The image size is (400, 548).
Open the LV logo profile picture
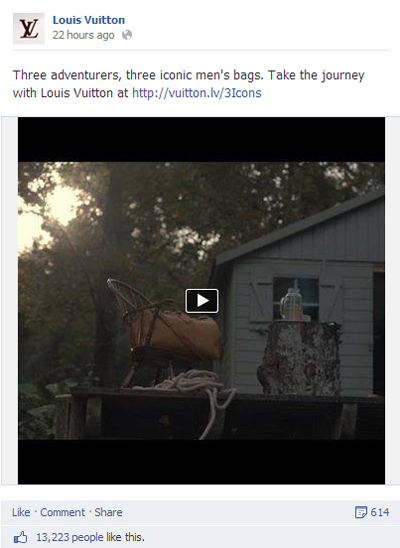coord(29,29)
